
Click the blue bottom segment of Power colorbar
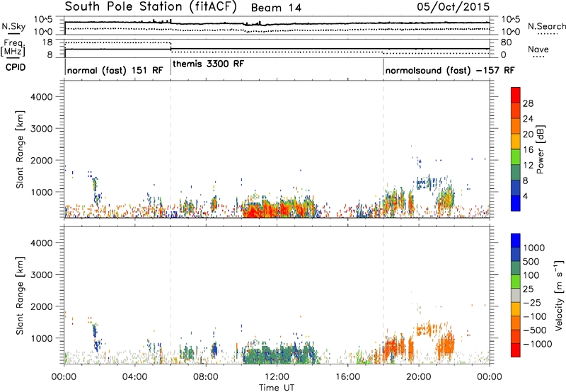click(x=516, y=203)
